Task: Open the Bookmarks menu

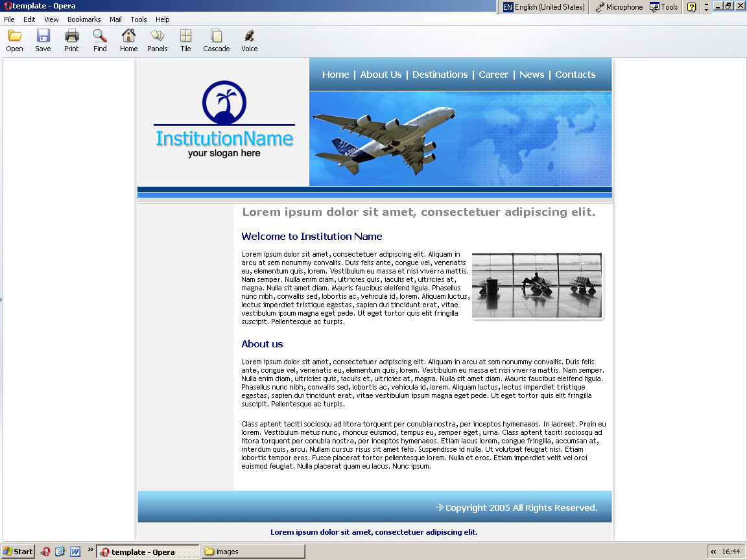Action: (84, 19)
